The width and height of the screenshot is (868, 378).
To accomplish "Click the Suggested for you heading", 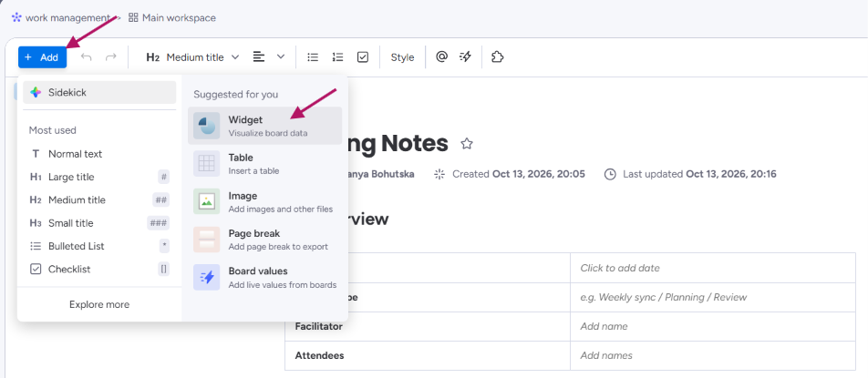I will (x=236, y=95).
